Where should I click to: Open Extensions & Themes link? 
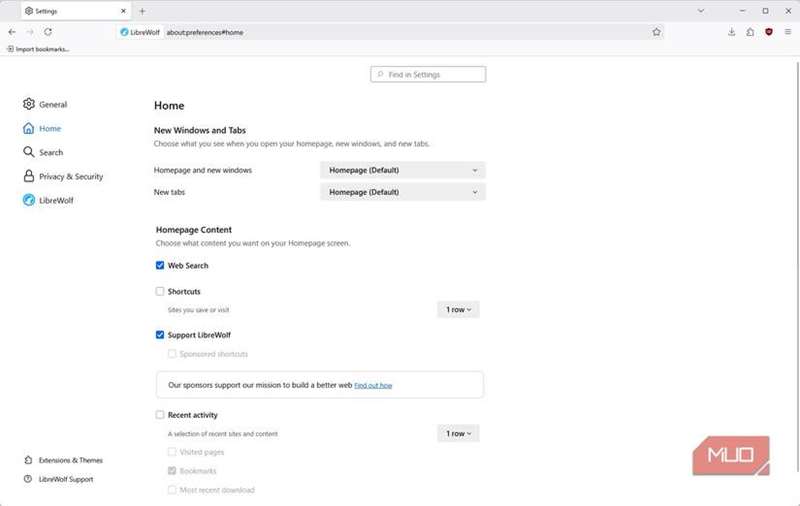(70, 461)
